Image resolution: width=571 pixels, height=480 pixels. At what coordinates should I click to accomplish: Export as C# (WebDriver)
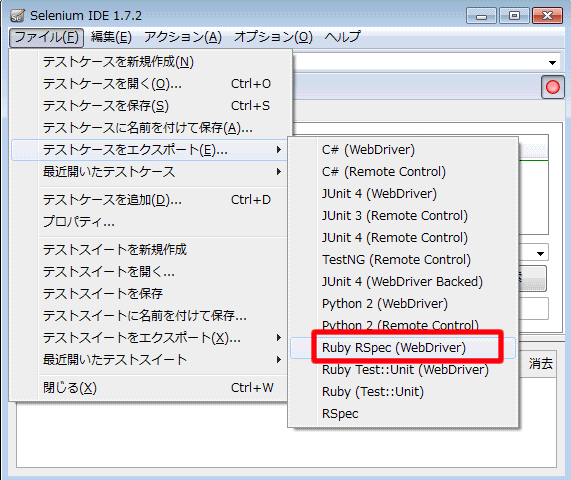click(403, 150)
